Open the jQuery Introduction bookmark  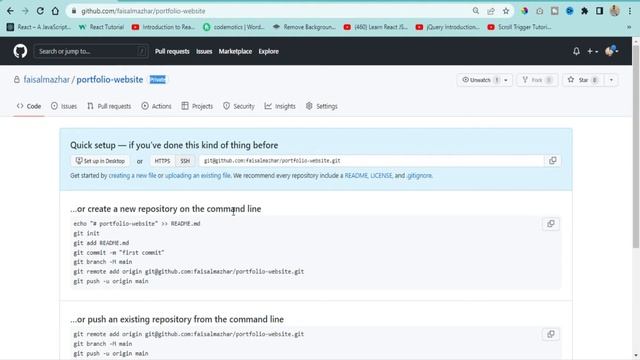tap(448, 27)
